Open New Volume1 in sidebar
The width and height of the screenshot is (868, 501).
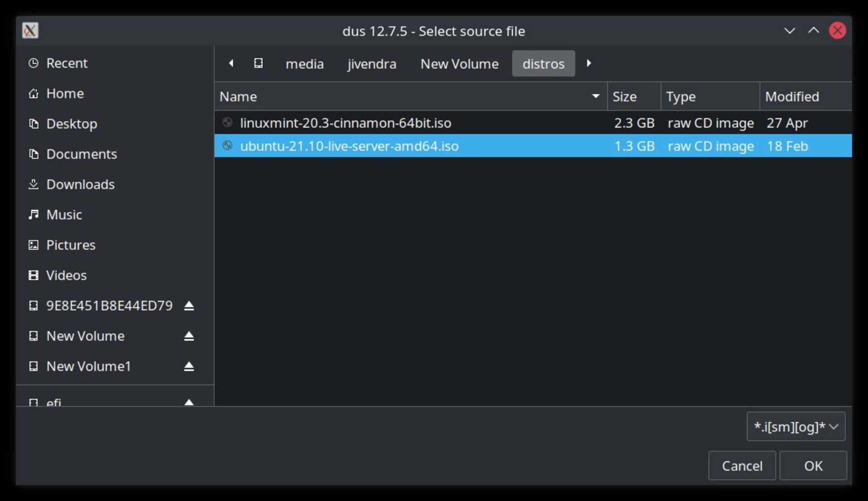pos(89,367)
